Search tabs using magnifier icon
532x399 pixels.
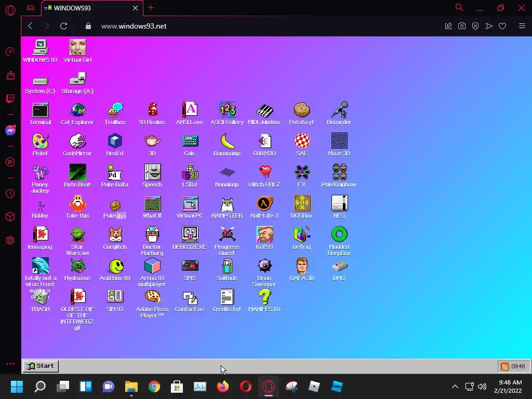pyautogui.click(x=459, y=7)
